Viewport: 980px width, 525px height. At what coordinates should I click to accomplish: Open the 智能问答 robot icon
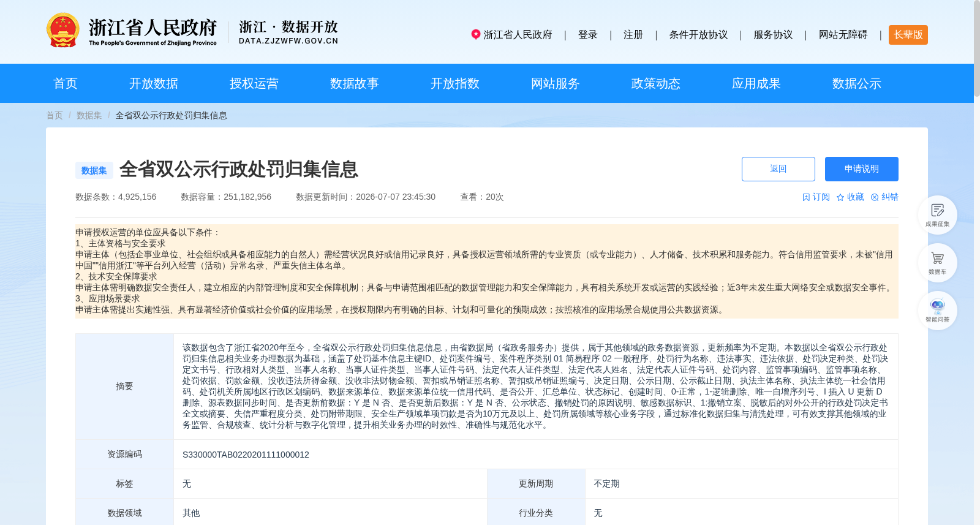click(937, 311)
